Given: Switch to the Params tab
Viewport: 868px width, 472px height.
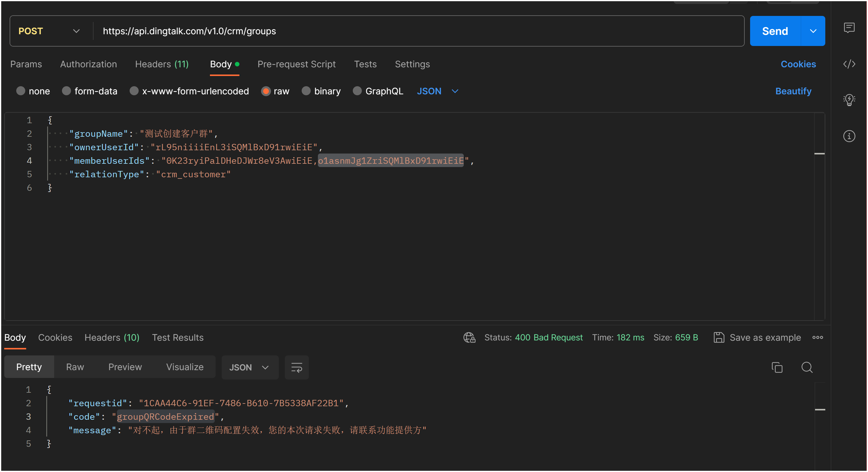Looking at the screenshot, I should pos(26,64).
